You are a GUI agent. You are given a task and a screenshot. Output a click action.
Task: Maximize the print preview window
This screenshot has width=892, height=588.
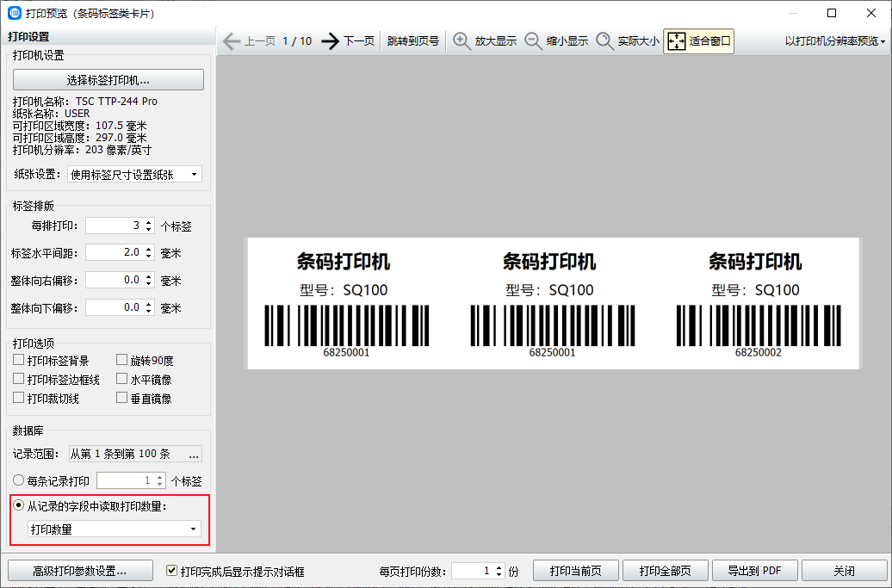coord(831,13)
